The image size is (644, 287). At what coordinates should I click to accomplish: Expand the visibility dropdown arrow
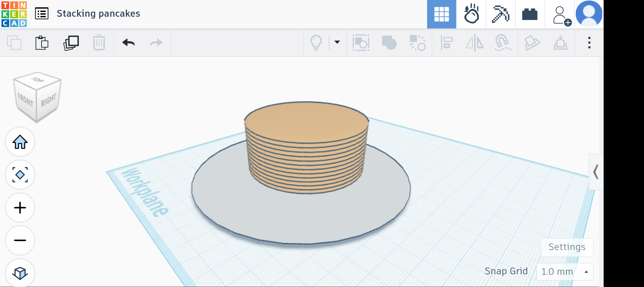[x=337, y=42]
